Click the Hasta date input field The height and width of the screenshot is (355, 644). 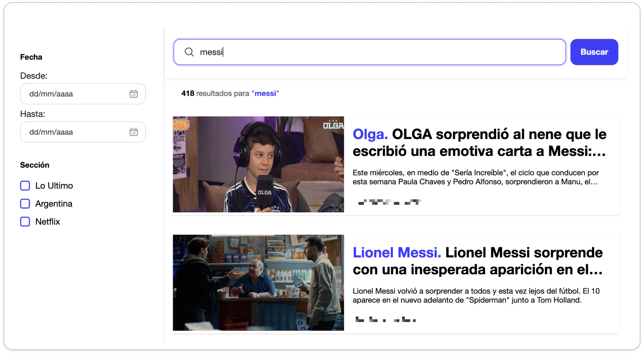pos(83,132)
